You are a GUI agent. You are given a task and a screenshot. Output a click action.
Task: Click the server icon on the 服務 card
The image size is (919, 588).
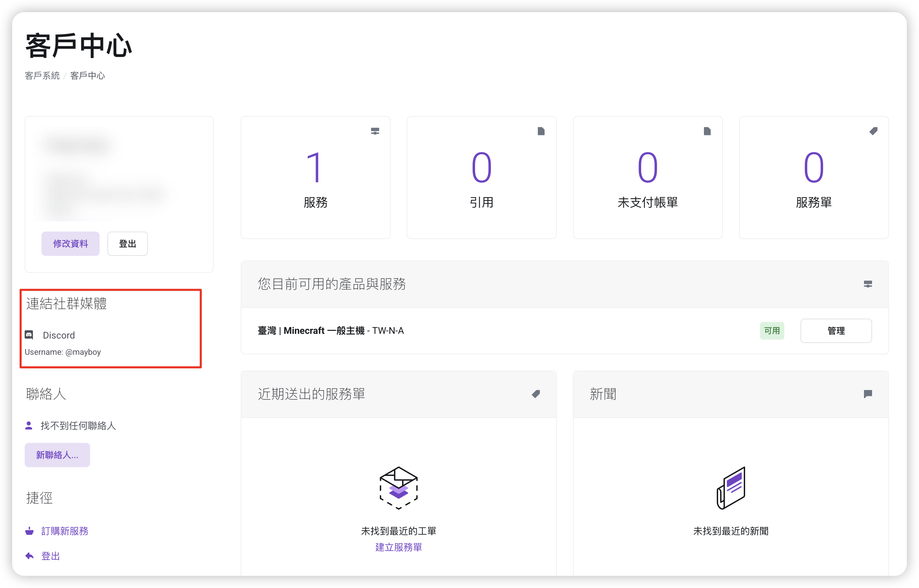tap(375, 131)
